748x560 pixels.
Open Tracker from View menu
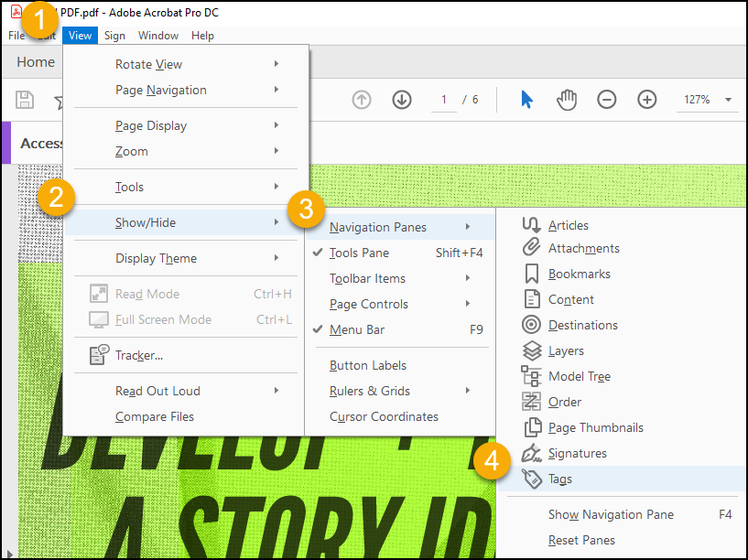(184, 356)
